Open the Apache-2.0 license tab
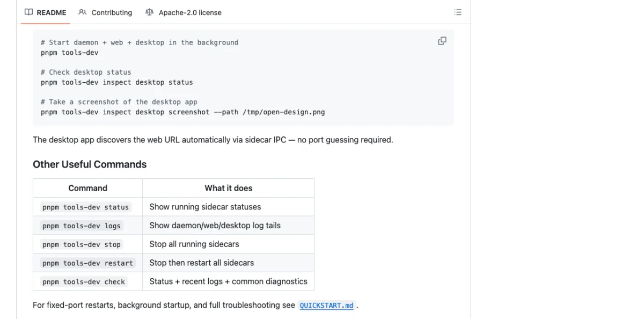Viewport: 644px width, 319px height. pos(183,12)
